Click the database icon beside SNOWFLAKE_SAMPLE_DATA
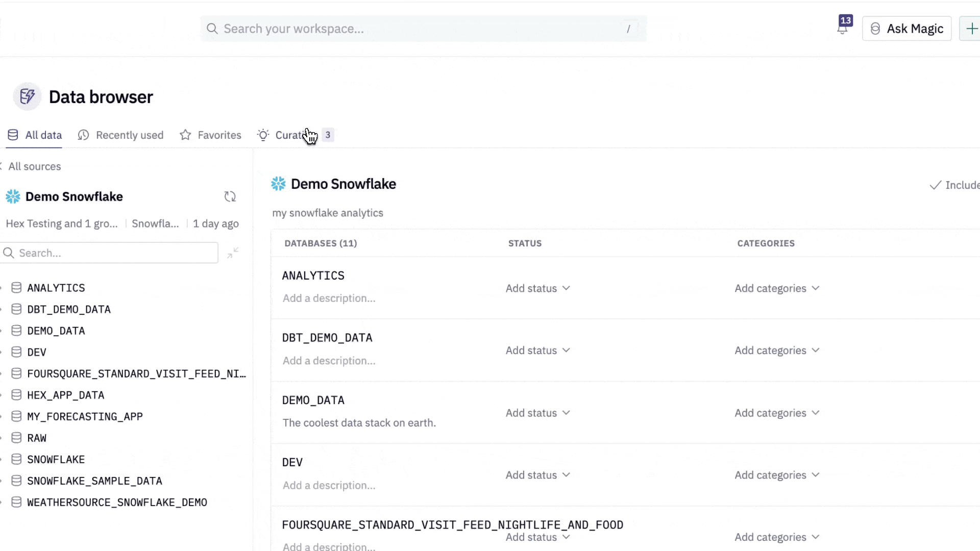 (x=16, y=481)
